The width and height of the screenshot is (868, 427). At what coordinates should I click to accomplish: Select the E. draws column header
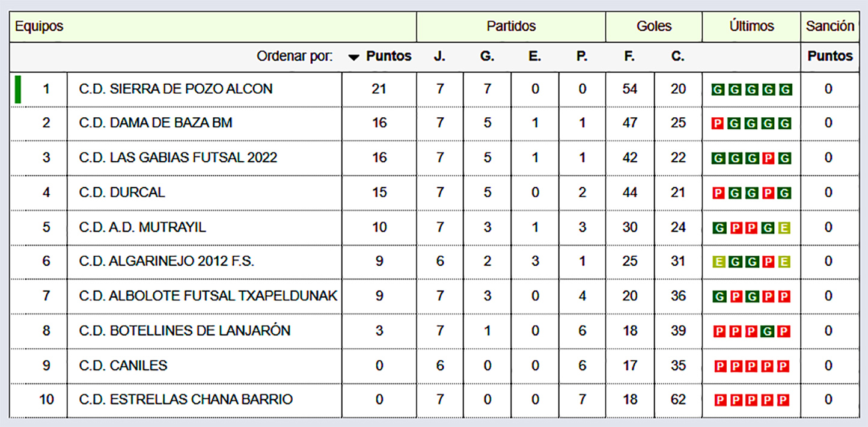coord(534,57)
